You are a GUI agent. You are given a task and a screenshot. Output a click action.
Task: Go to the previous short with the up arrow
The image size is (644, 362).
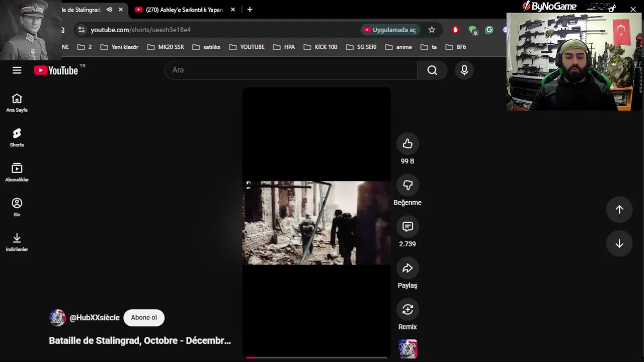pos(619,210)
